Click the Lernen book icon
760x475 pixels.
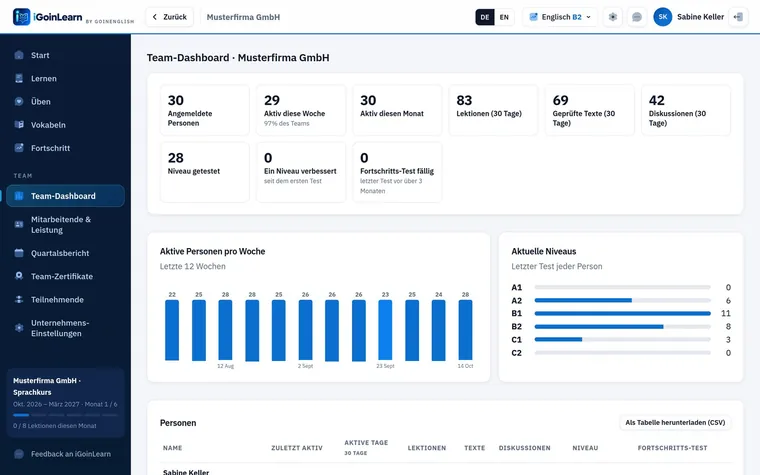19,78
